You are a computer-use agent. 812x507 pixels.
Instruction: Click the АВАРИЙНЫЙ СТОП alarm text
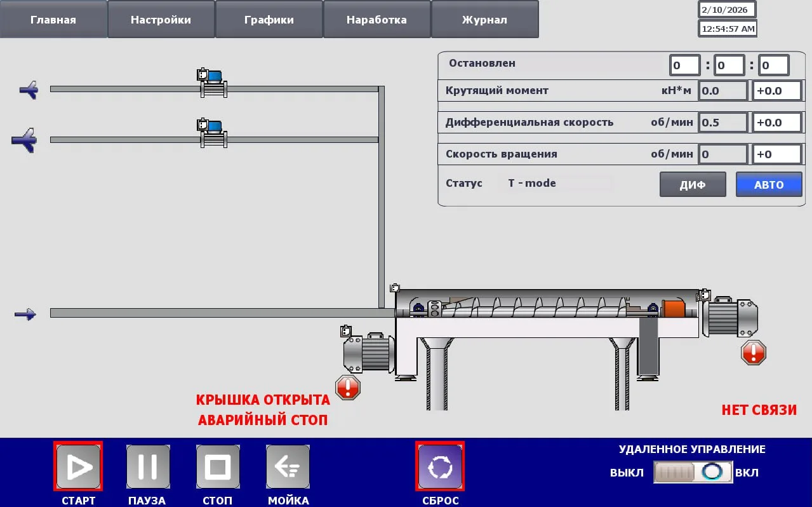(x=263, y=420)
